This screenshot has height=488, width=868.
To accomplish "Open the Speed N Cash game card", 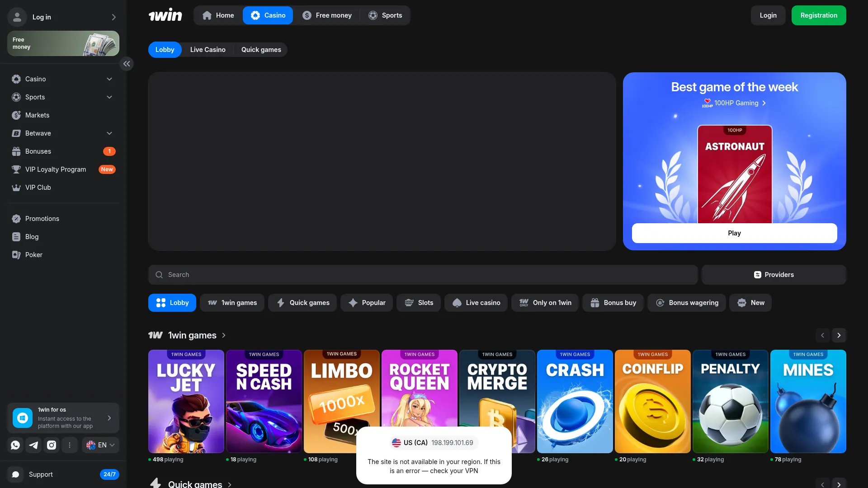I will pos(264,401).
